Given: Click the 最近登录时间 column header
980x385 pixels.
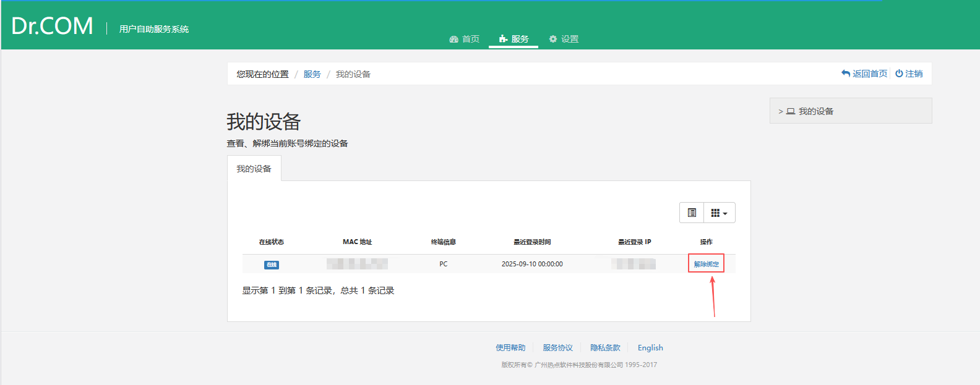Looking at the screenshot, I should tap(532, 242).
